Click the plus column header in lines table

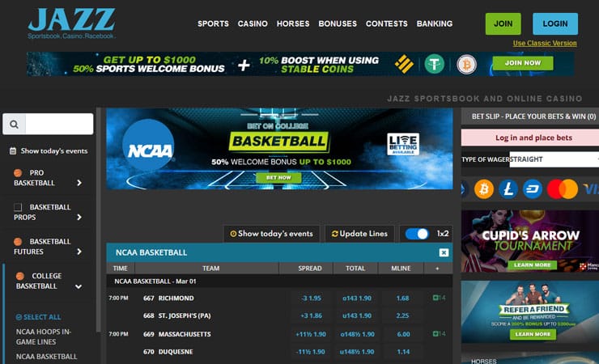coord(437,269)
